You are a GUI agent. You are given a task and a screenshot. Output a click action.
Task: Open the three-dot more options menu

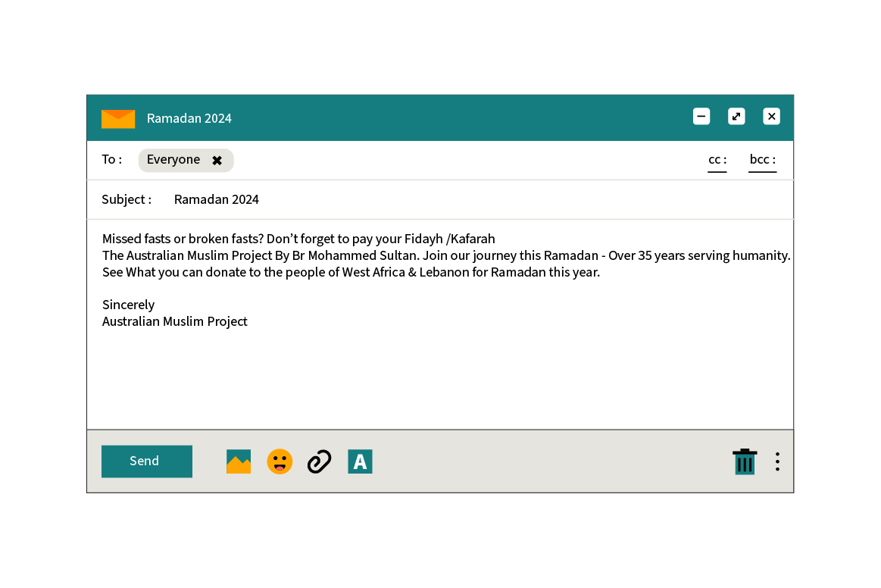point(777,461)
